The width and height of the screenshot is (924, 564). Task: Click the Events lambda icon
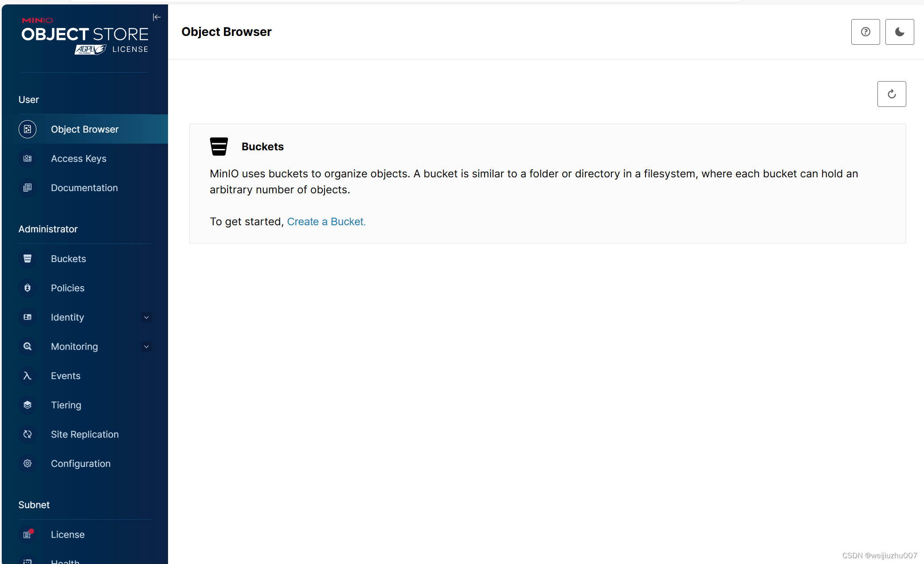pos(27,376)
